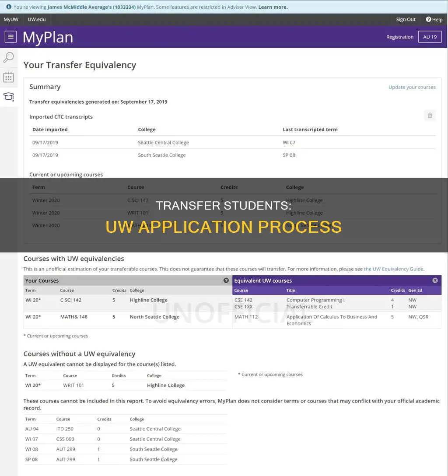Select the South Seattle College transcript row
448x476 pixels.
tap(232, 155)
